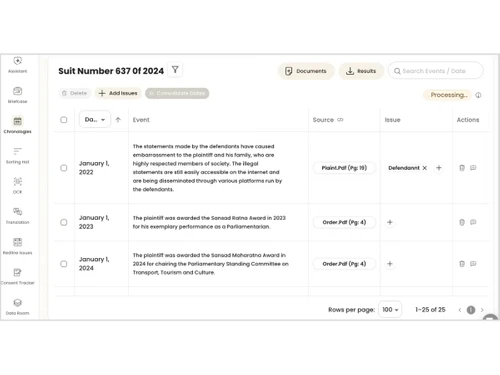Click the Consolidate Dates button
Viewport: 500px width, 375px height.
tap(177, 93)
